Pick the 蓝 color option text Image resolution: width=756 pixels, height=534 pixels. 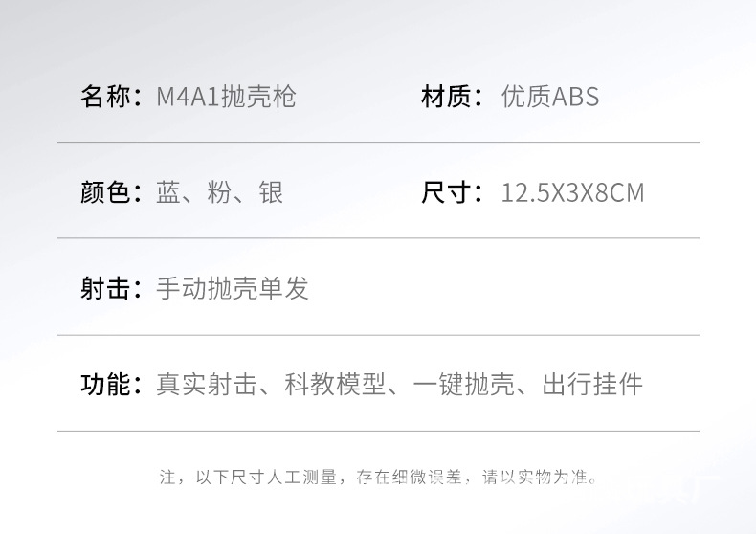pyautogui.click(x=168, y=192)
